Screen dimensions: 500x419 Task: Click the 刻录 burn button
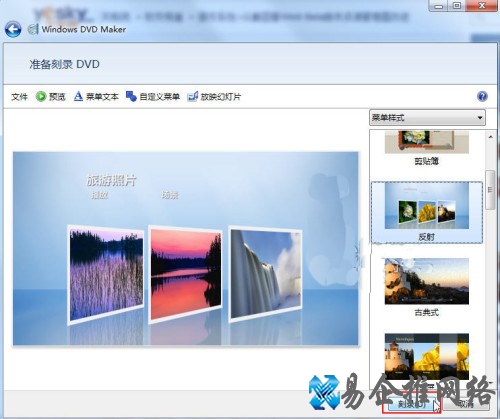click(412, 404)
